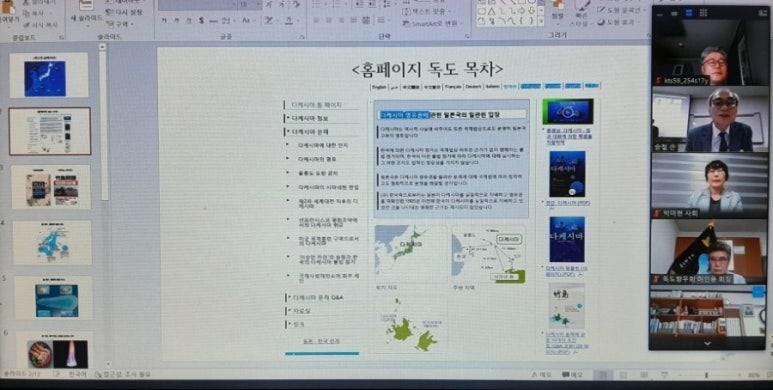Select the blue Japan map slide 1 thumbnail
This screenshot has width=773, height=390.
pos(48,75)
